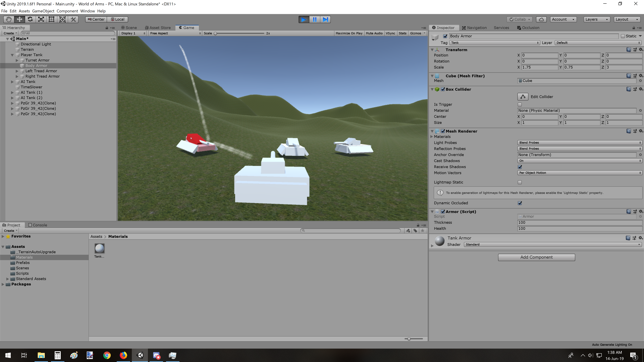Viewport: 644px width, 362px height.
Task: Open the Transform component gear menu
Action: click(x=641, y=49)
